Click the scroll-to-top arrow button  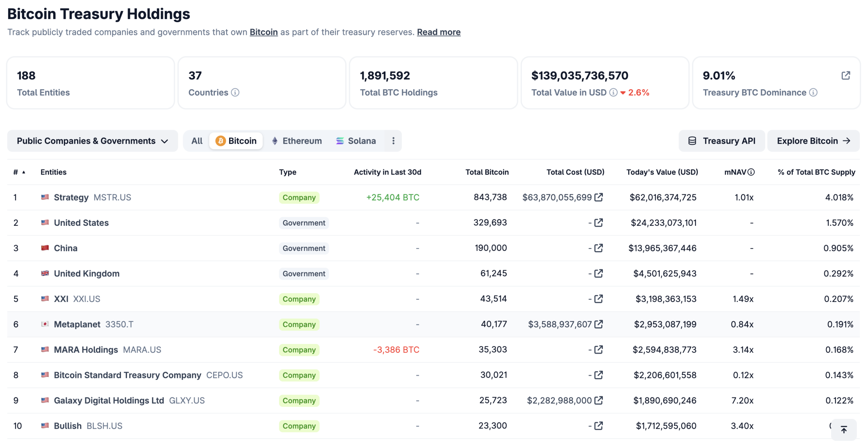(844, 430)
